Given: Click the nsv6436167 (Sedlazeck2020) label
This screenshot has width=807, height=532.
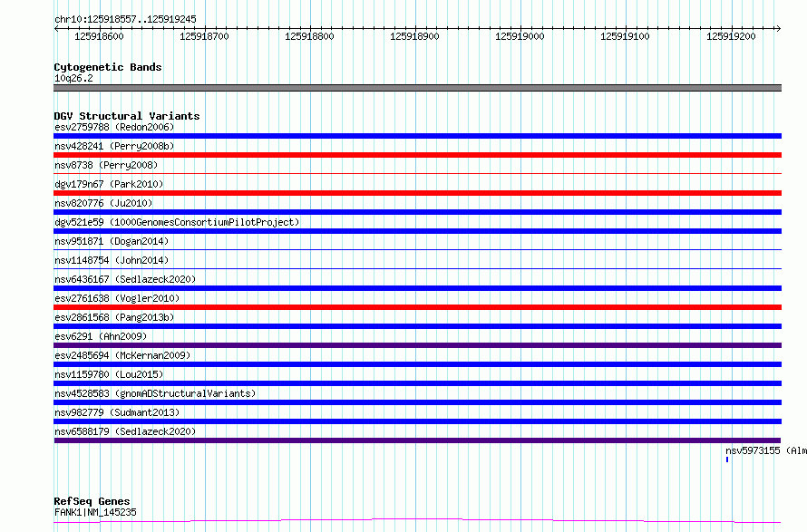Looking at the screenshot, I should pos(125,279).
